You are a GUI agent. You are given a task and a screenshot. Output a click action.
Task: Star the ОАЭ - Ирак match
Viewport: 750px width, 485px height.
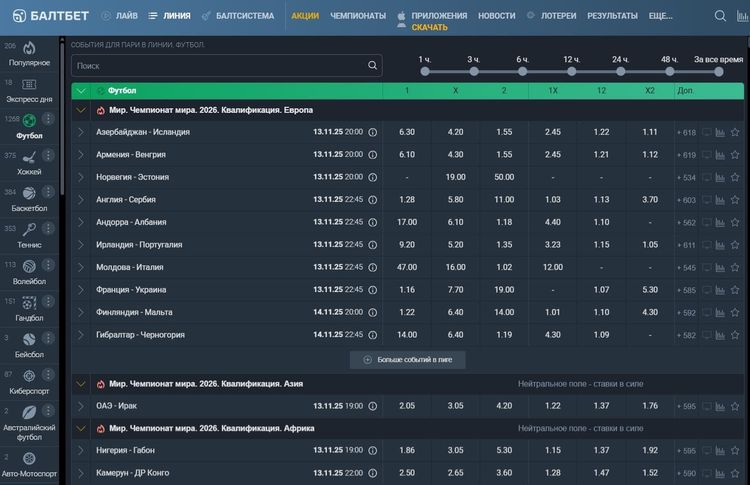pyautogui.click(x=735, y=406)
